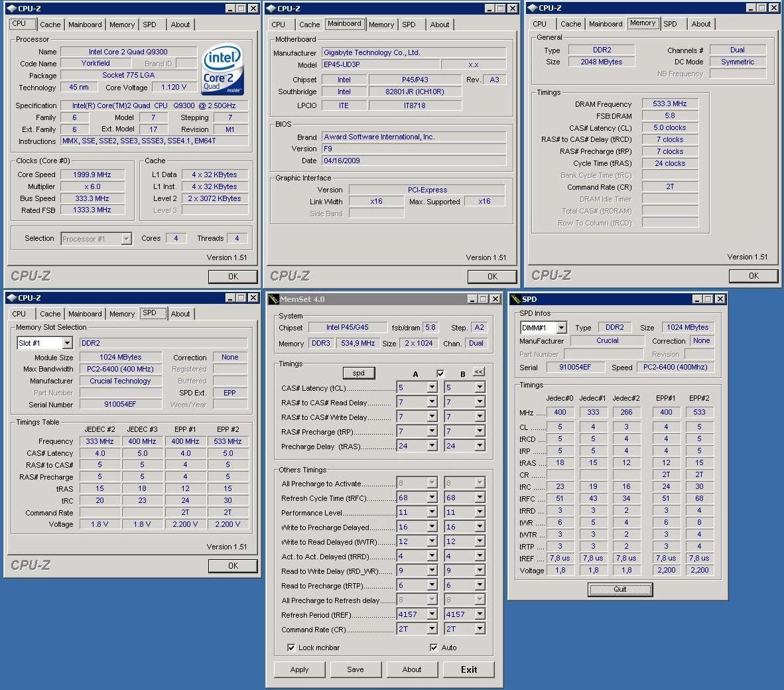Toggle the Auto checkbox in MemSet
The height and width of the screenshot is (690, 784).
[434, 648]
